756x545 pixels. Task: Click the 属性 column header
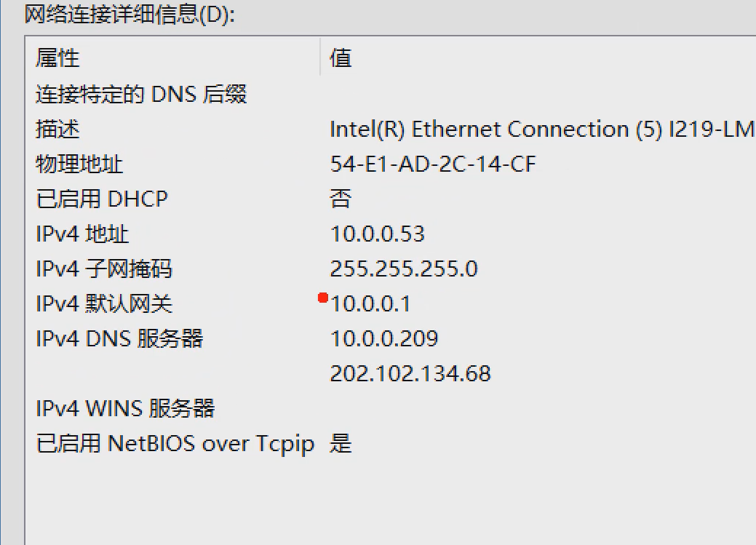point(58,58)
